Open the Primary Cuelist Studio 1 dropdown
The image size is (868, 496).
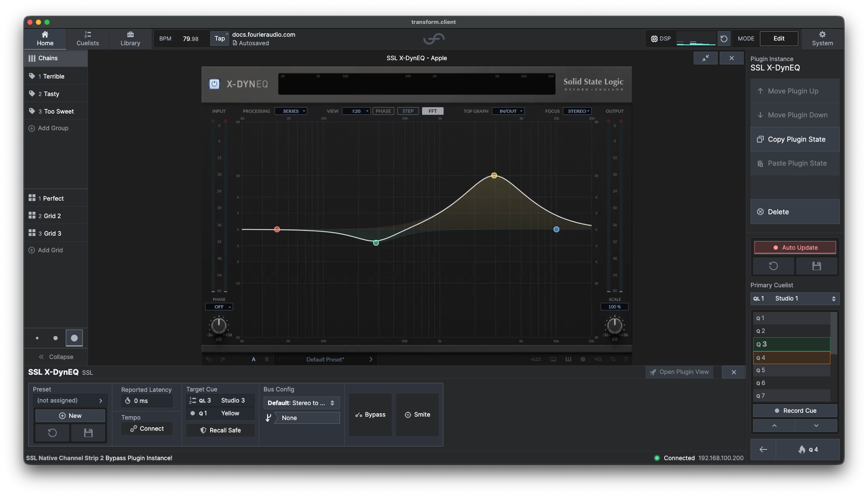(x=795, y=298)
